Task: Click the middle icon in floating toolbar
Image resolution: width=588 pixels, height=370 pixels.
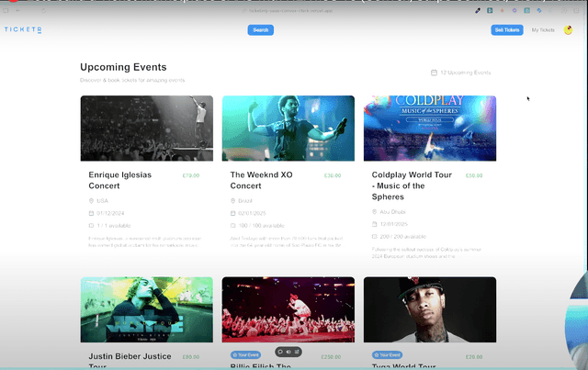Action: (x=288, y=352)
